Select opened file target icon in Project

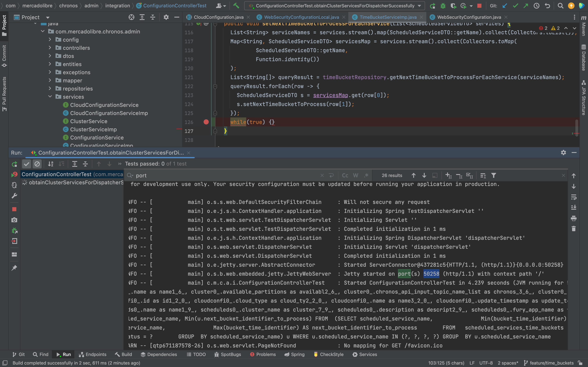(131, 17)
